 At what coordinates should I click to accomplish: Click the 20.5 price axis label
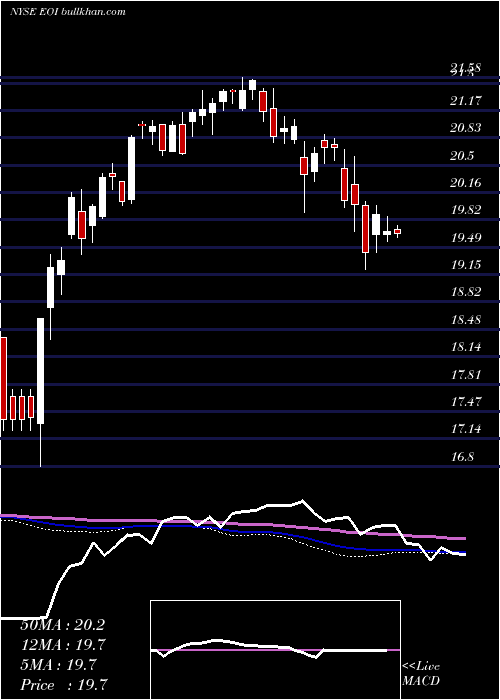click(462, 156)
